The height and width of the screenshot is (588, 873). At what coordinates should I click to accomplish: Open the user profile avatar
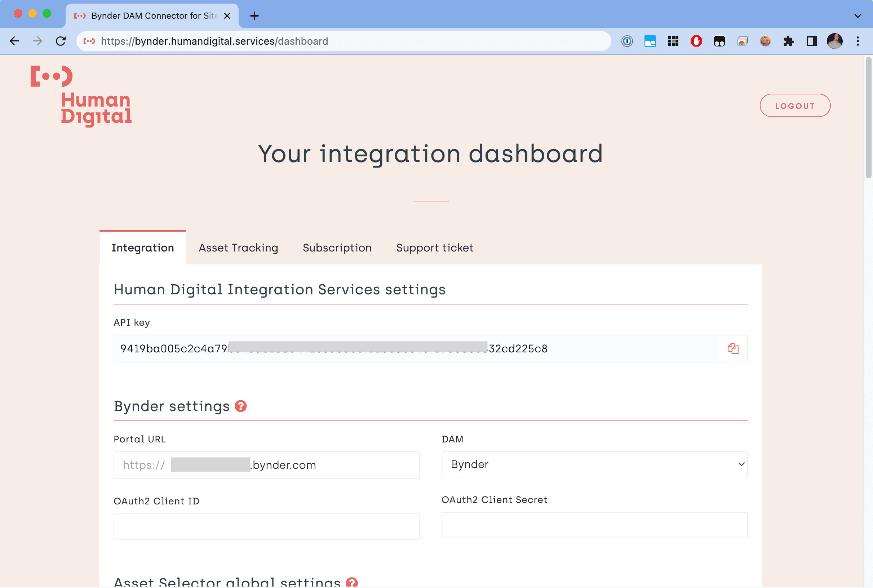(x=834, y=41)
